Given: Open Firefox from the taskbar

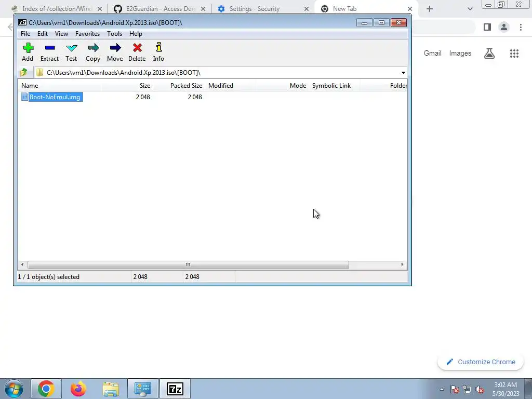Looking at the screenshot, I should tap(78, 389).
